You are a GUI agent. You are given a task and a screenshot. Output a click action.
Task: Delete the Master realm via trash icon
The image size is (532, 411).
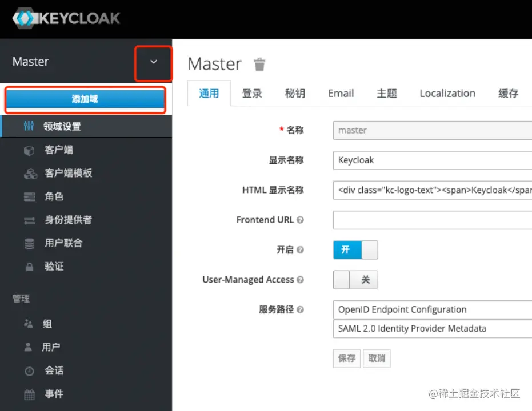click(x=259, y=64)
